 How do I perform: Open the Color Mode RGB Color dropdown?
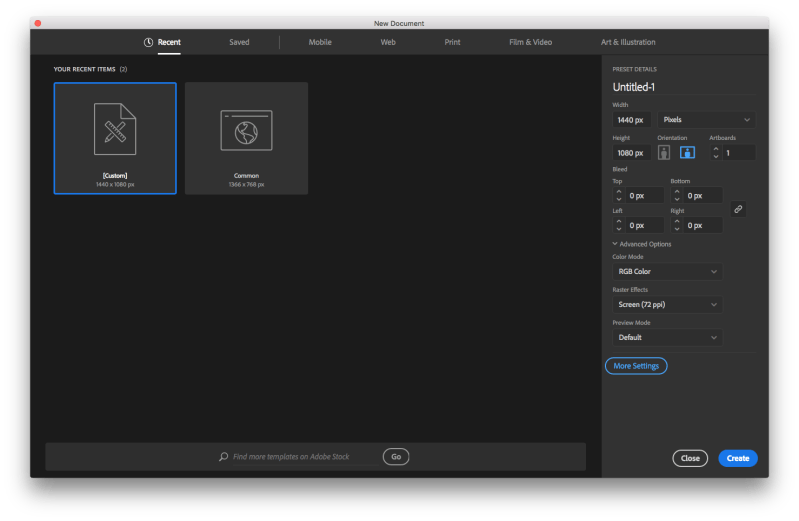coord(667,272)
